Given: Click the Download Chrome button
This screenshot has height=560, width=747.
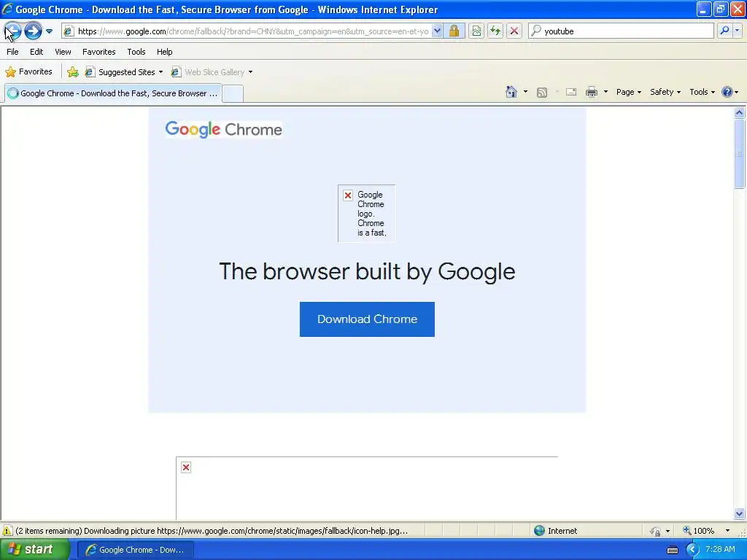Looking at the screenshot, I should [x=367, y=319].
